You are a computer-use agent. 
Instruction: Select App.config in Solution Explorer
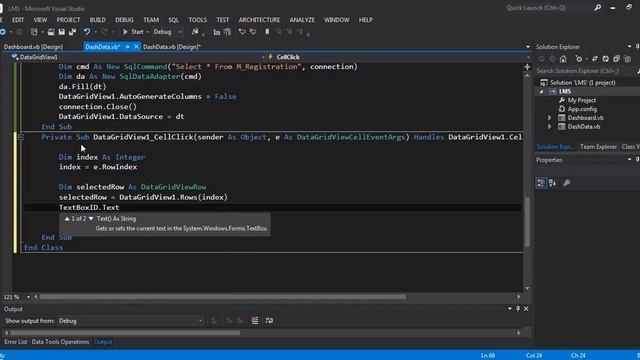(x=582, y=109)
